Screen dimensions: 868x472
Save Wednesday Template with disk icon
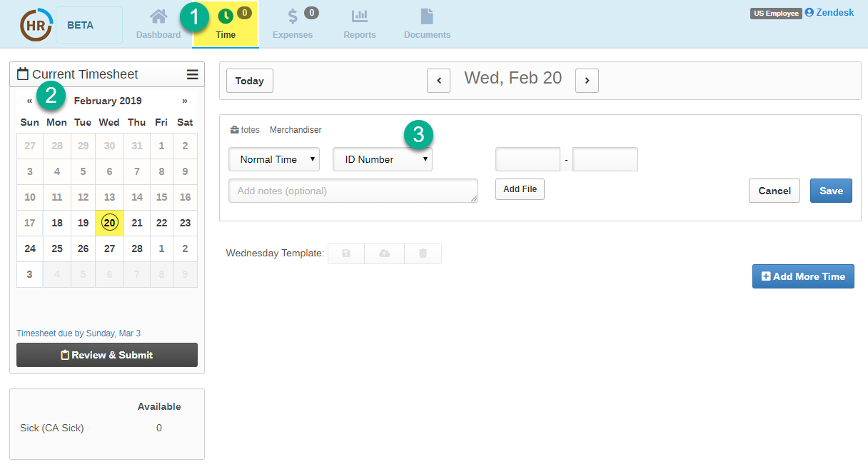click(x=346, y=253)
